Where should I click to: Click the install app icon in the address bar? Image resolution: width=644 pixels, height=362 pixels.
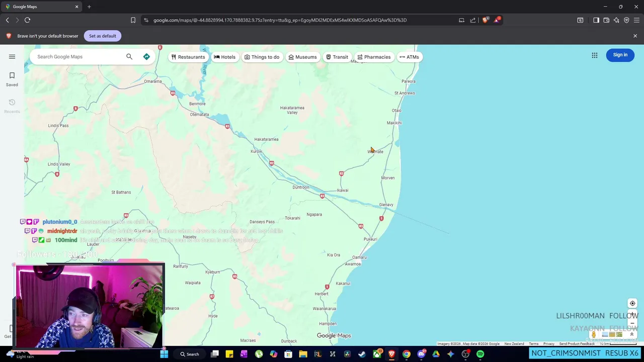461,20
